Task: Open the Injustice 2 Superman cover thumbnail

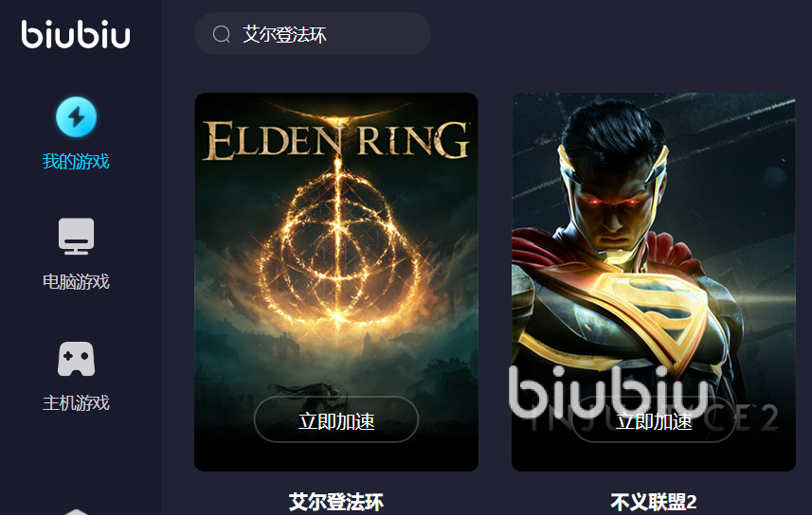Action: pyautogui.click(x=654, y=282)
